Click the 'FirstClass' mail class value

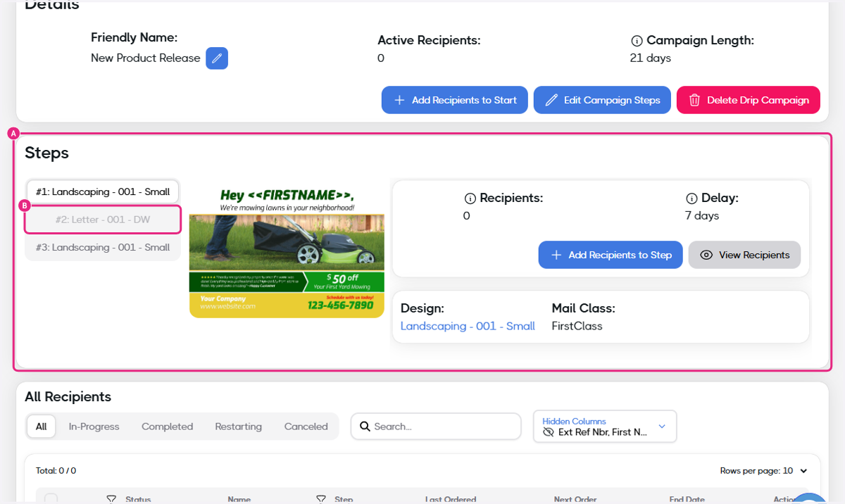pos(577,326)
